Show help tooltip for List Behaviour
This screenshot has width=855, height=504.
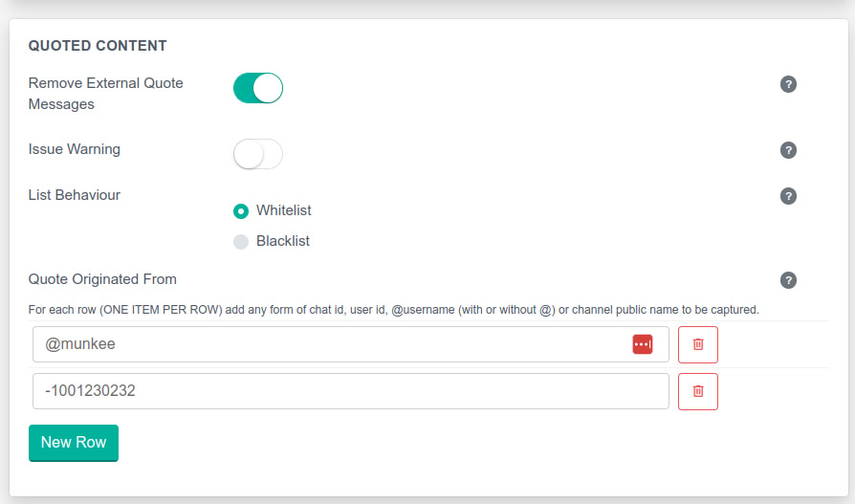click(788, 196)
